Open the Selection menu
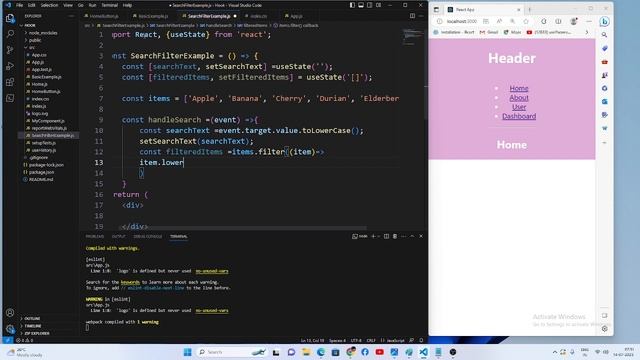 49,5
